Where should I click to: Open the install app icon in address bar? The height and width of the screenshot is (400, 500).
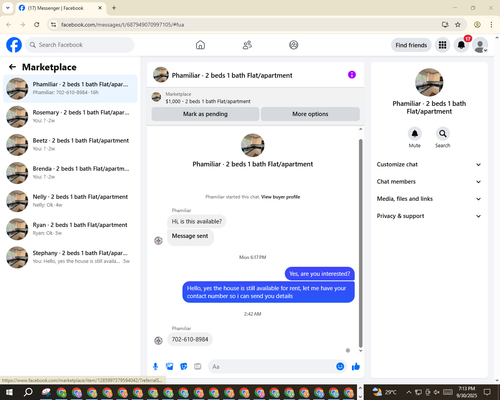click(445, 25)
